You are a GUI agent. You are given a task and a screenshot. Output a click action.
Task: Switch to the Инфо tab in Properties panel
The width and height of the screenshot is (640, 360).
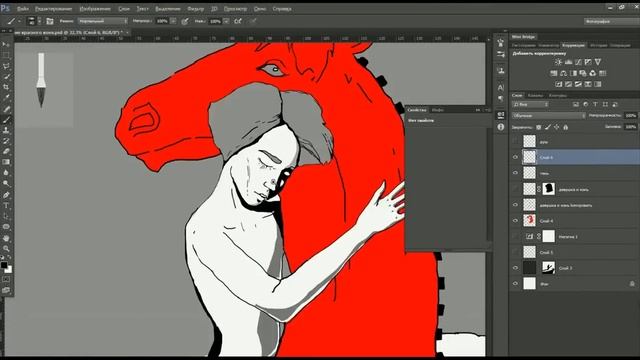[438, 110]
